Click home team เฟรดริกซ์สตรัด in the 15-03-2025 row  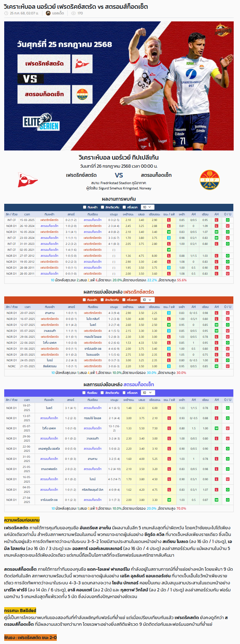pyautogui.click(x=49, y=220)
